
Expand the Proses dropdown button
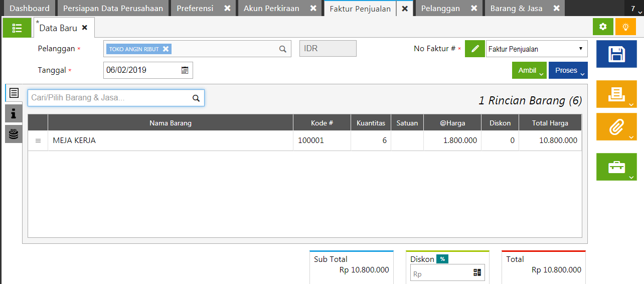[568, 71]
